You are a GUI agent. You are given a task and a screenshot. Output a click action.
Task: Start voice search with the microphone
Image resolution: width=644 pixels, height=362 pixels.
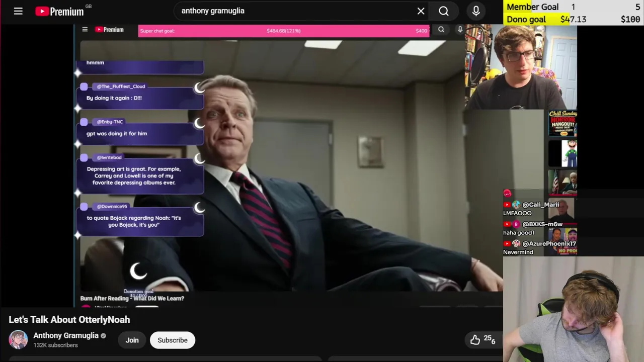tap(476, 11)
